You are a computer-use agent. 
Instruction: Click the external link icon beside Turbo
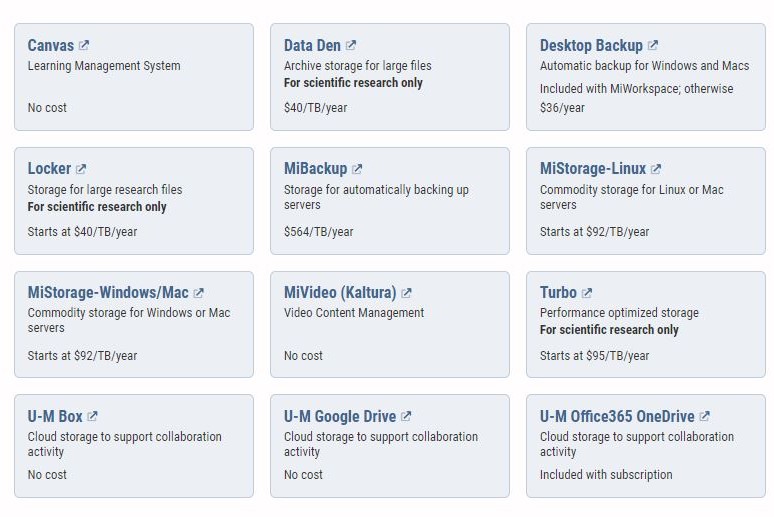586,293
